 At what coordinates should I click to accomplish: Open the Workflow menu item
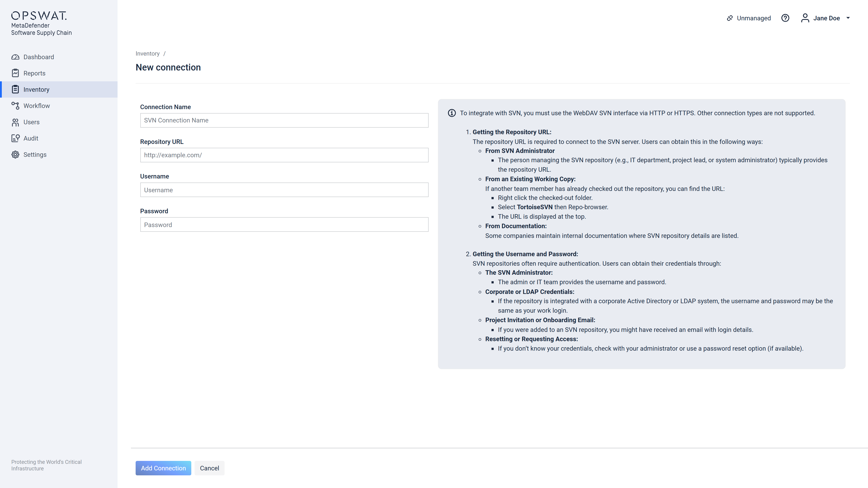click(36, 106)
